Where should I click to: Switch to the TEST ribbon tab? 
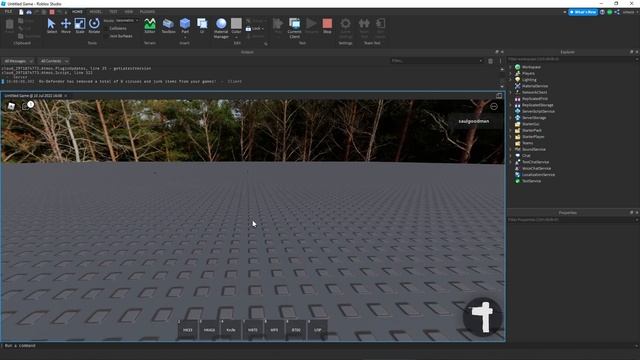pyautogui.click(x=113, y=12)
